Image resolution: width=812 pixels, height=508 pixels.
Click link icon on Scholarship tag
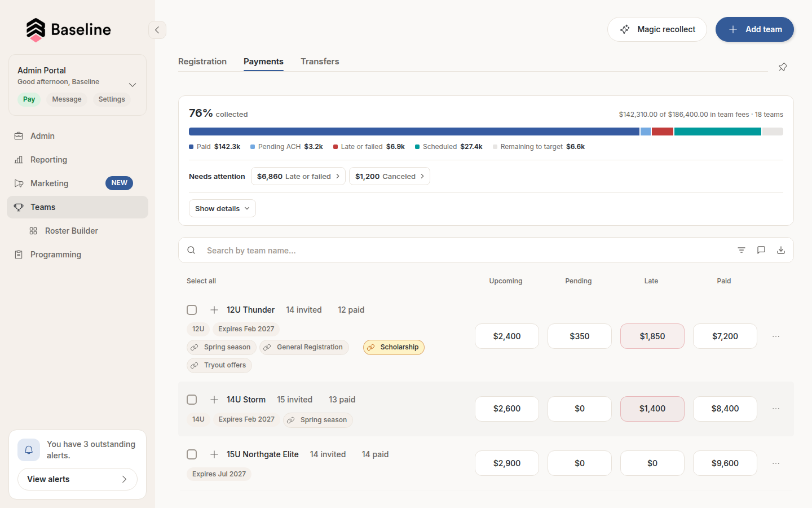pyautogui.click(x=370, y=348)
